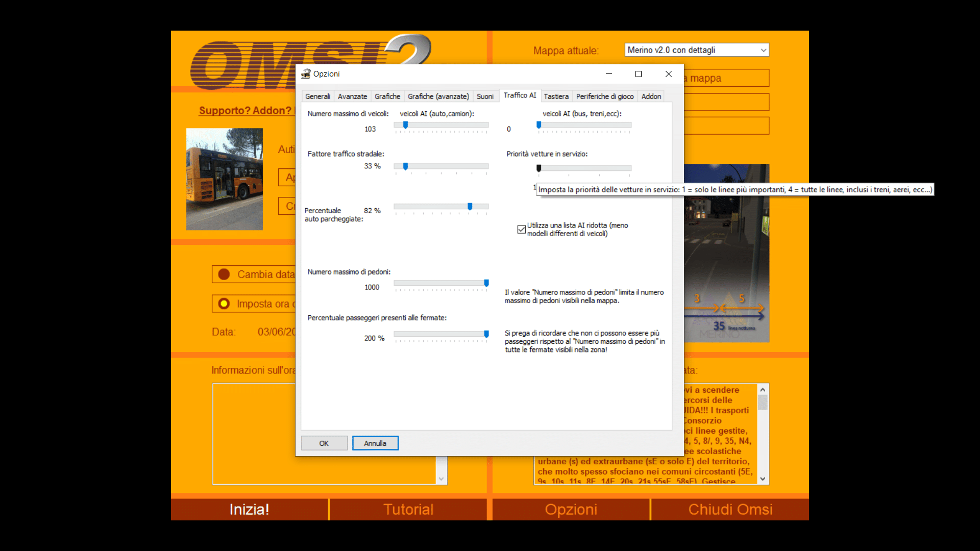Close the Opzioni dialog window
980x551 pixels.
pos(669,74)
